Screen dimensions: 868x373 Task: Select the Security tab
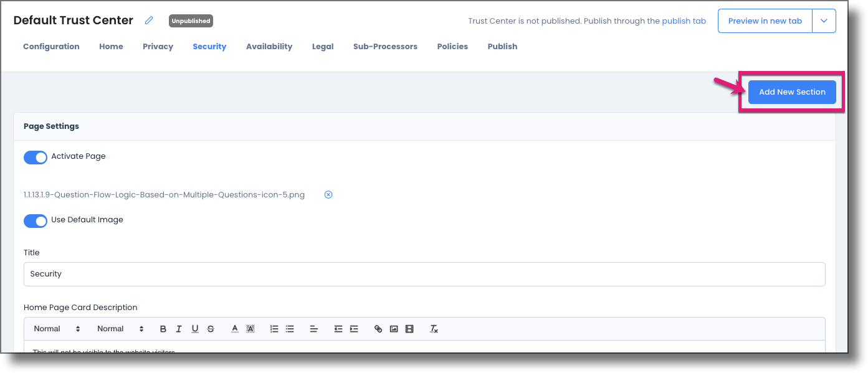(x=209, y=47)
